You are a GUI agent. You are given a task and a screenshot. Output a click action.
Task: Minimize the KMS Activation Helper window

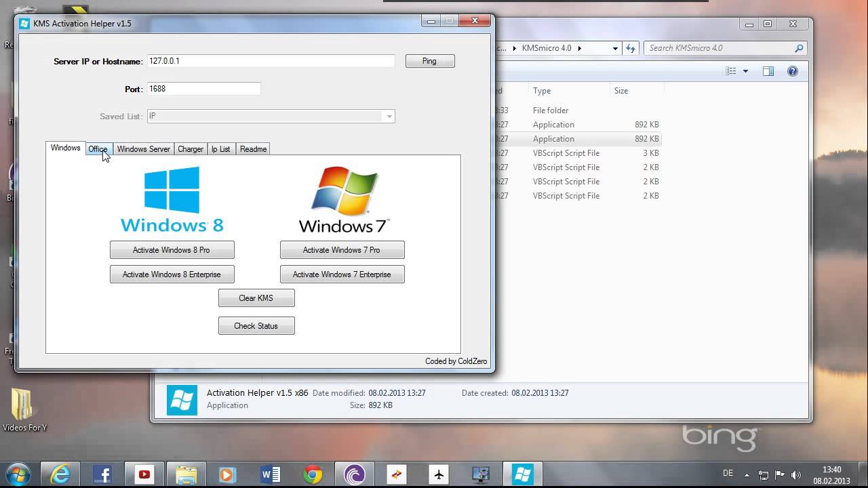pyautogui.click(x=431, y=22)
